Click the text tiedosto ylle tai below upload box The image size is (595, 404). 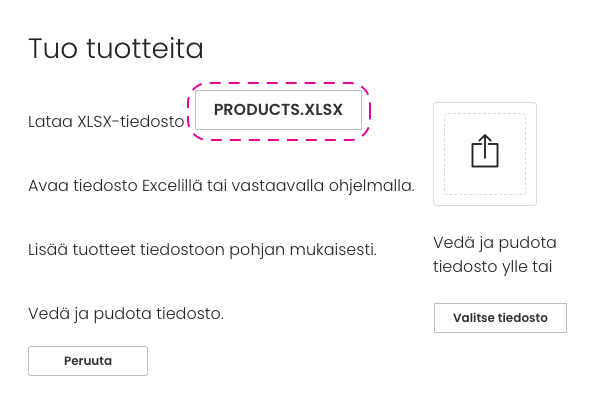[492, 266]
